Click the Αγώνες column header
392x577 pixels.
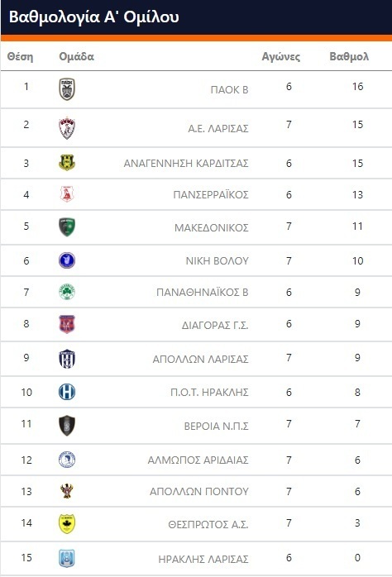click(281, 56)
